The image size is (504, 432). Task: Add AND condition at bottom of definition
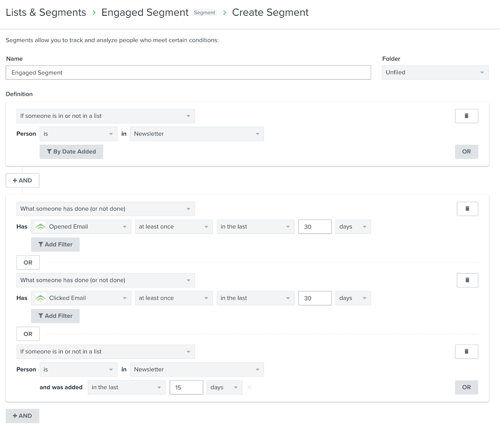22,416
